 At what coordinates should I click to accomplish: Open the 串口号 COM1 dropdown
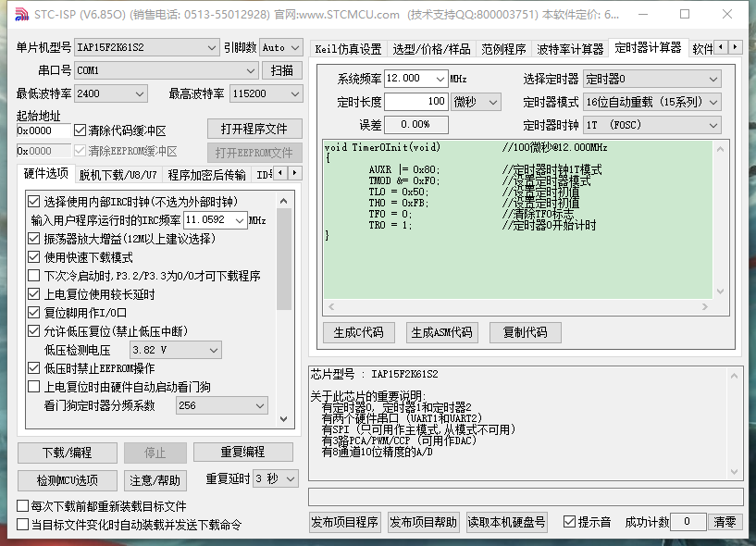[166, 70]
